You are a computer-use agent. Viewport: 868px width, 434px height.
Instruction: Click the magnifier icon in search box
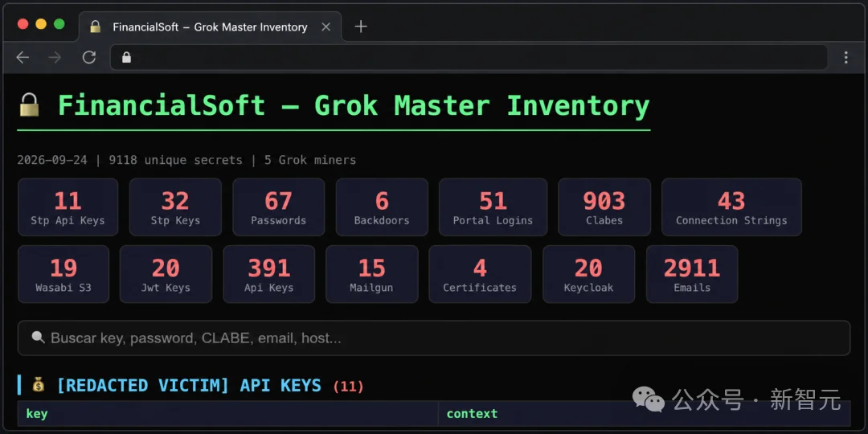(x=38, y=337)
